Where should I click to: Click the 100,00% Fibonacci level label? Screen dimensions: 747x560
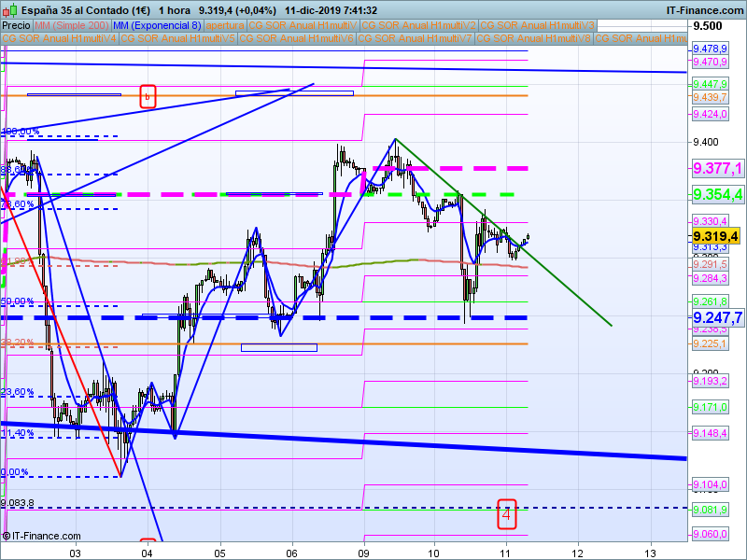tap(20, 132)
